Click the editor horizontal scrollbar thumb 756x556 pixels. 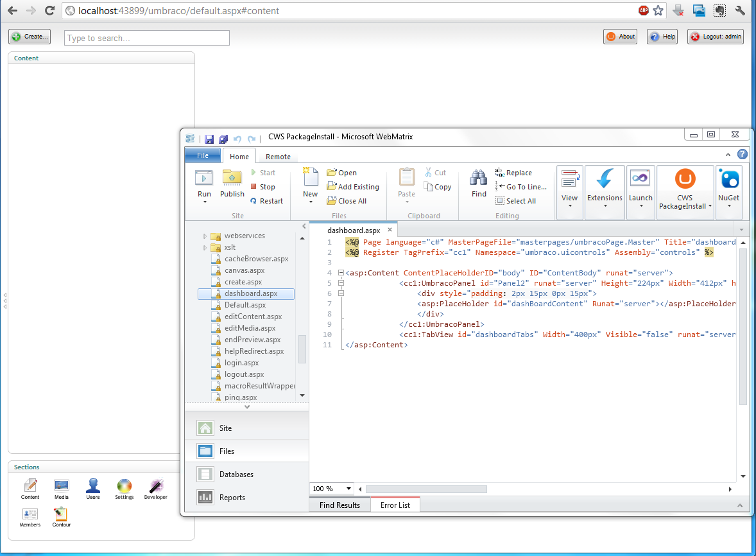coord(426,489)
